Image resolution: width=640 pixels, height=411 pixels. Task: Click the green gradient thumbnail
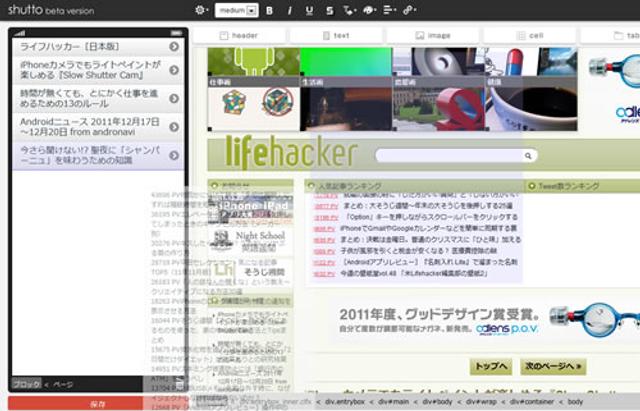coord(346,62)
